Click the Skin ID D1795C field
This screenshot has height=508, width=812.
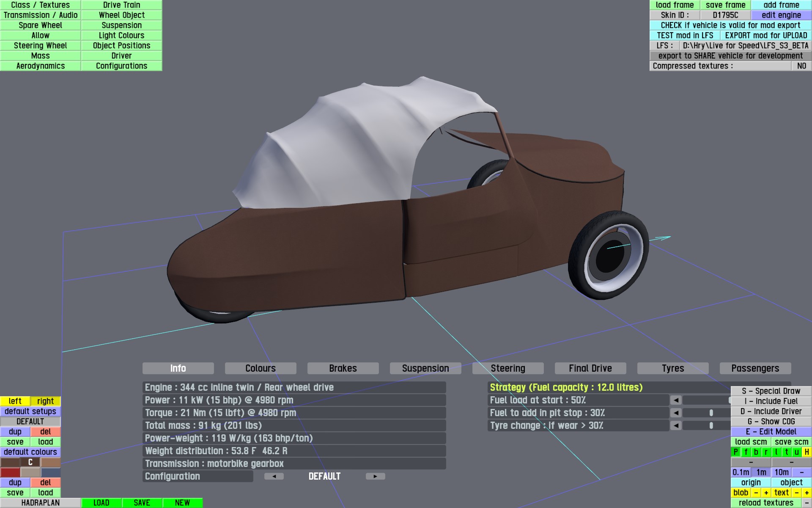click(725, 15)
